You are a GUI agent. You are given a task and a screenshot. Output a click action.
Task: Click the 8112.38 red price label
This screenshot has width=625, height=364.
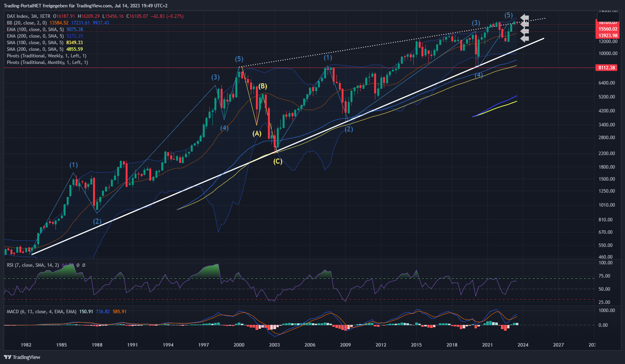[x=607, y=68]
